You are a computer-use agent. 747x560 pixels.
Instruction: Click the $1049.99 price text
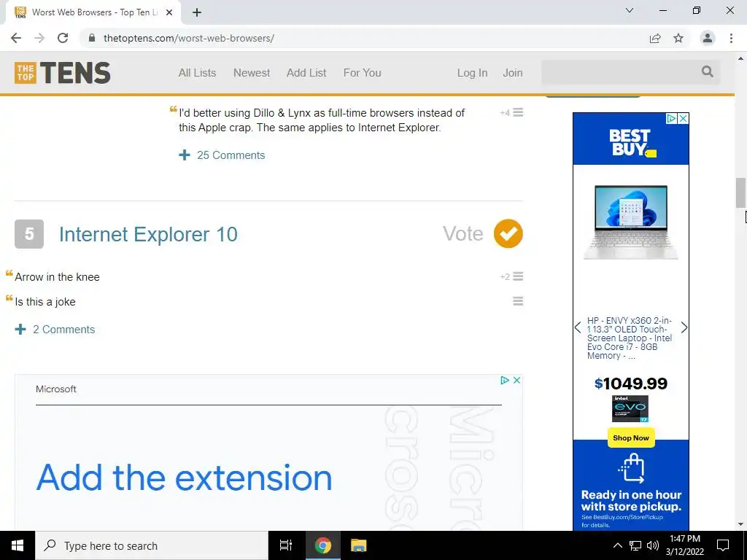(x=631, y=384)
